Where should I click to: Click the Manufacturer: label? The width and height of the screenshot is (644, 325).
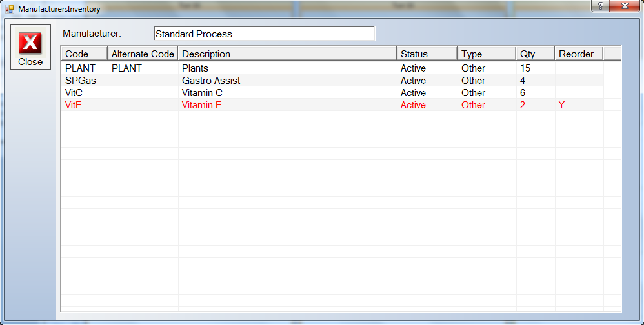[92, 34]
